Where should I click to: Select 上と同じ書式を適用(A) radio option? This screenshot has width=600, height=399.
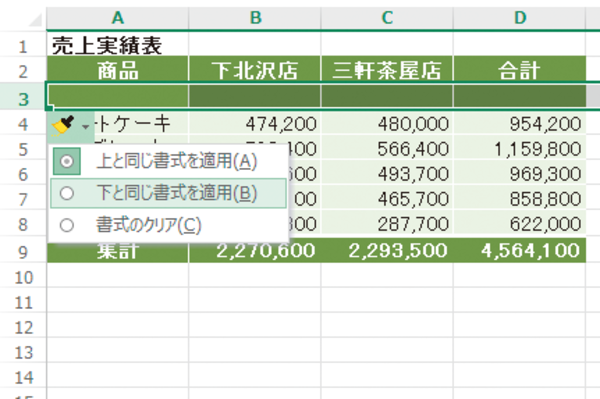click(x=168, y=161)
